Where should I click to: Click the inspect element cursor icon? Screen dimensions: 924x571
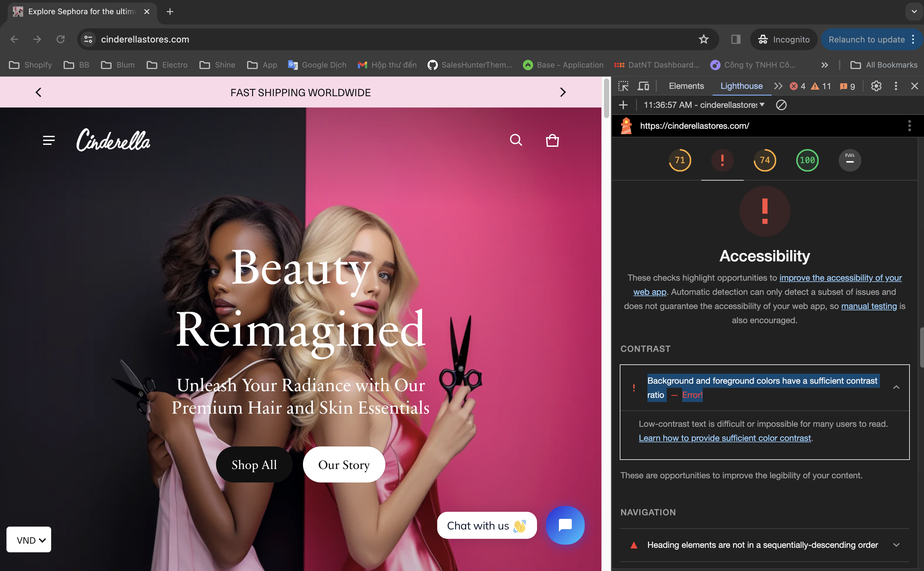624,85
